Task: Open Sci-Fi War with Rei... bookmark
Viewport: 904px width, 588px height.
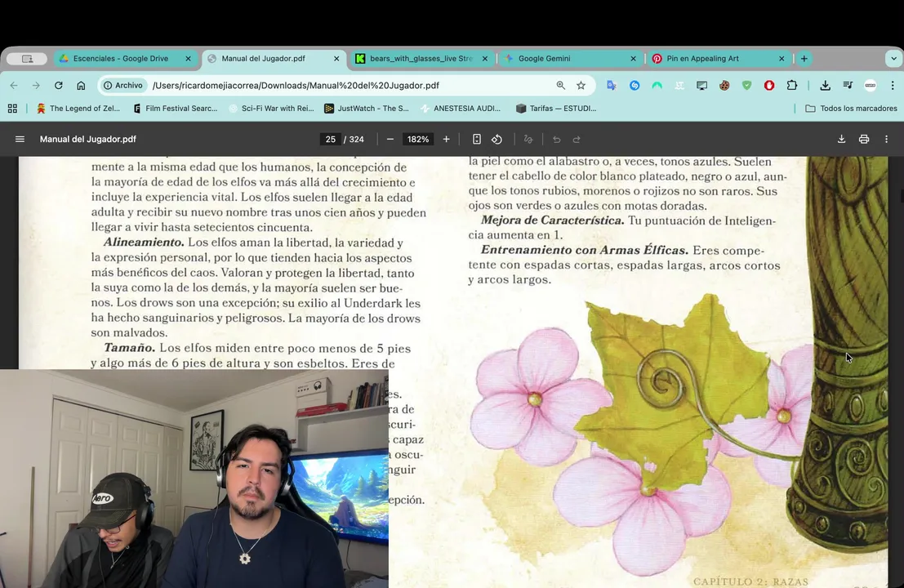Action: pos(271,109)
